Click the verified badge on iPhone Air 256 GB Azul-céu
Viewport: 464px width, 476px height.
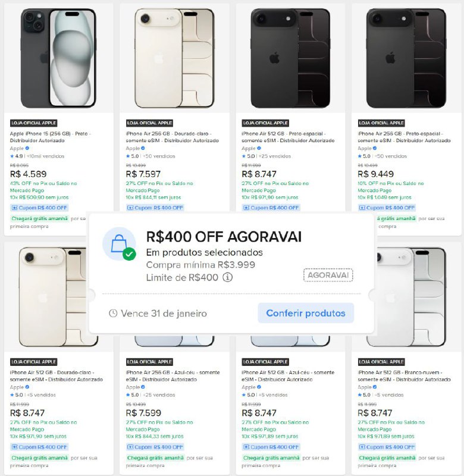[x=143, y=387]
